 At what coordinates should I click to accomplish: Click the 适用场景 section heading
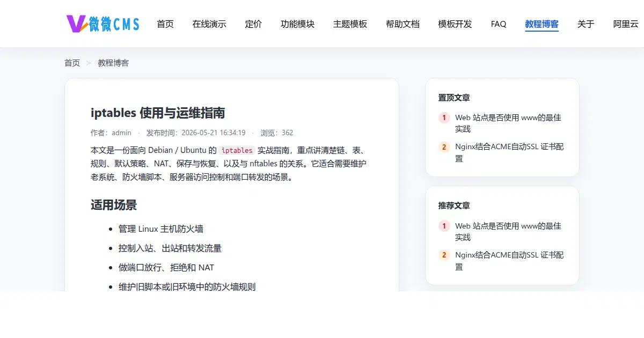[x=114, y=205]
